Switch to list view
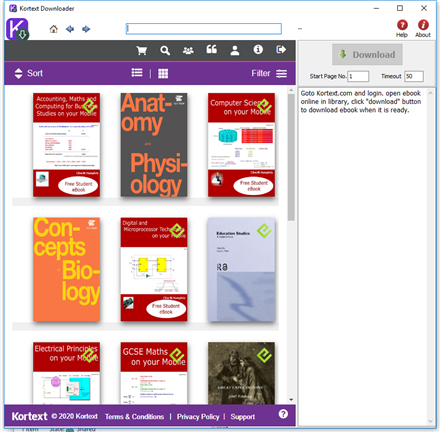The image size is (440, 432). (x=137, y=73)
